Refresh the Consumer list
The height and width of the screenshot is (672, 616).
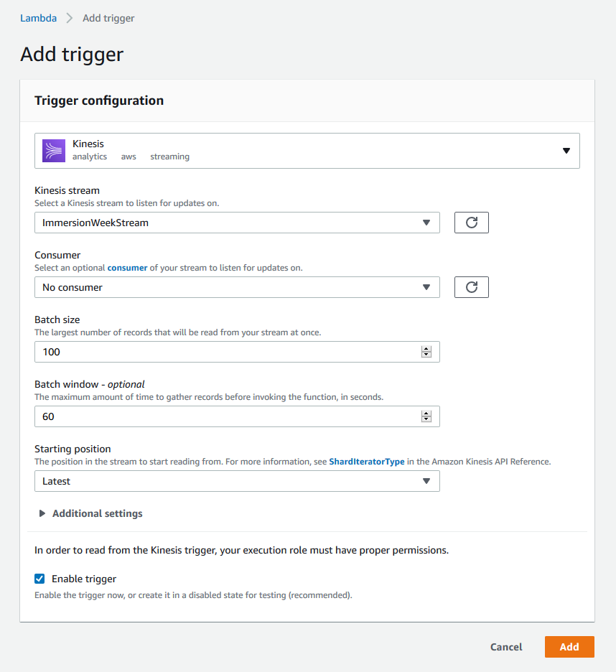471,287
